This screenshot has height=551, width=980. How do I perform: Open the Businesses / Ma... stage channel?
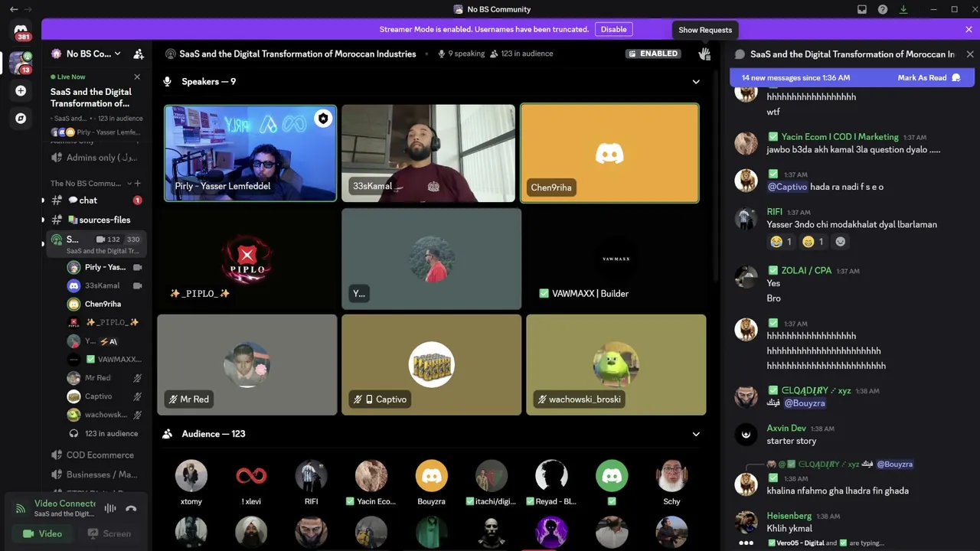96,474
